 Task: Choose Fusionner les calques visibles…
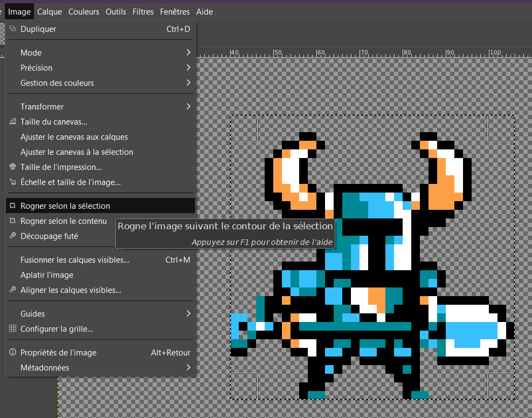coord(100,260)
